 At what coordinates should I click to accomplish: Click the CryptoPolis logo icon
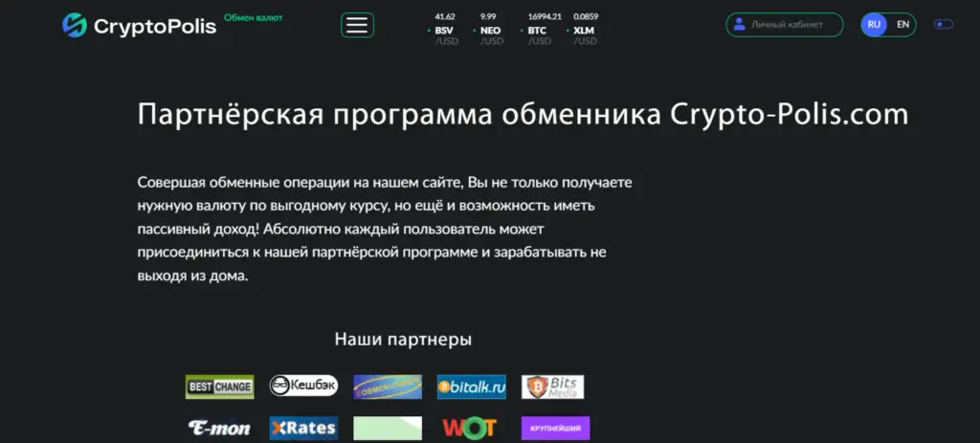pos(75,26)
